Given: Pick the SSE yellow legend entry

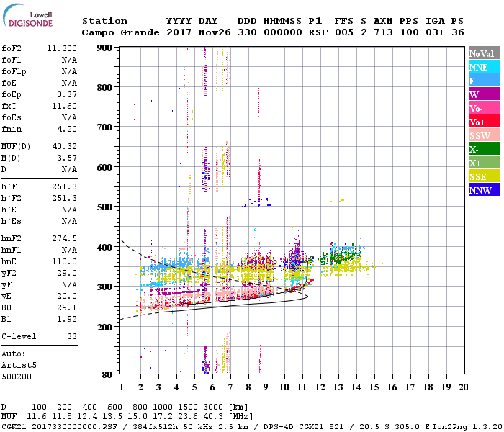Looking at the screenshot, I should coord(483,176).
